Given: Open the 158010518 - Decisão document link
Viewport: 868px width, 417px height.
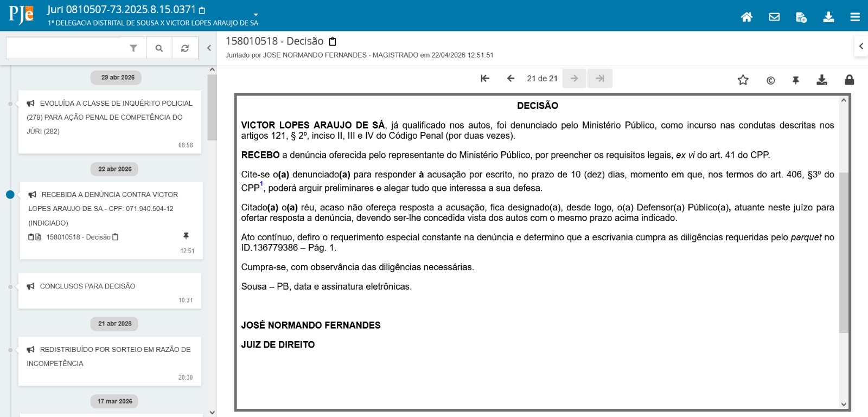Looking at the screenshot, I should click(x=78, y=238).
